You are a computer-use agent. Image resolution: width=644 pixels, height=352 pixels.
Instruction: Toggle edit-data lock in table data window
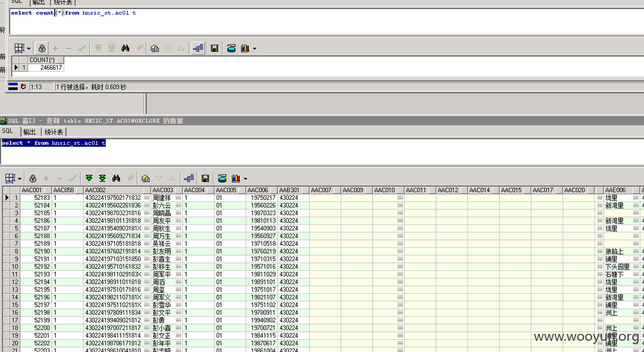pyautogui.click(x=33, y=178)
